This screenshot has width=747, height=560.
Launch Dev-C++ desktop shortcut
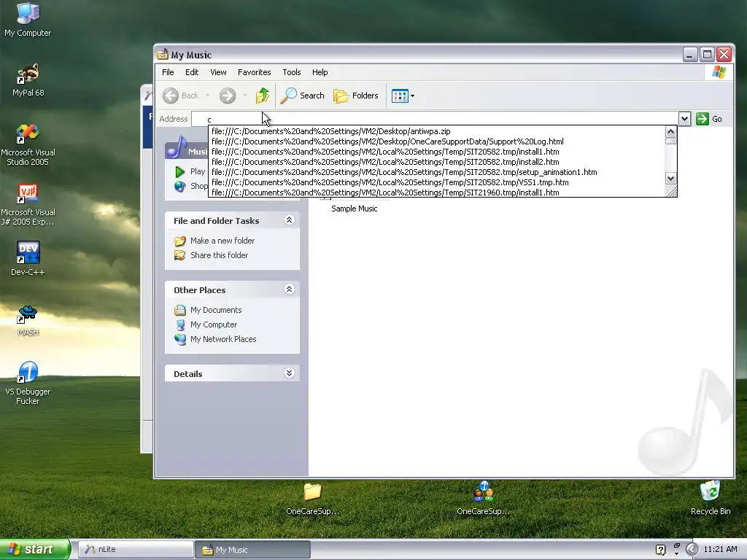tap(28, 259)
